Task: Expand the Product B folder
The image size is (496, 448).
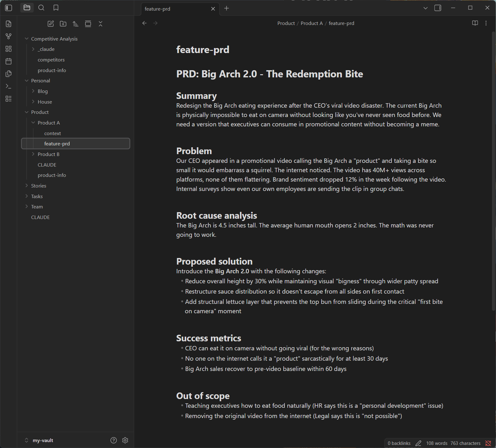Action: pyautogui.click(x=33, y=154)
